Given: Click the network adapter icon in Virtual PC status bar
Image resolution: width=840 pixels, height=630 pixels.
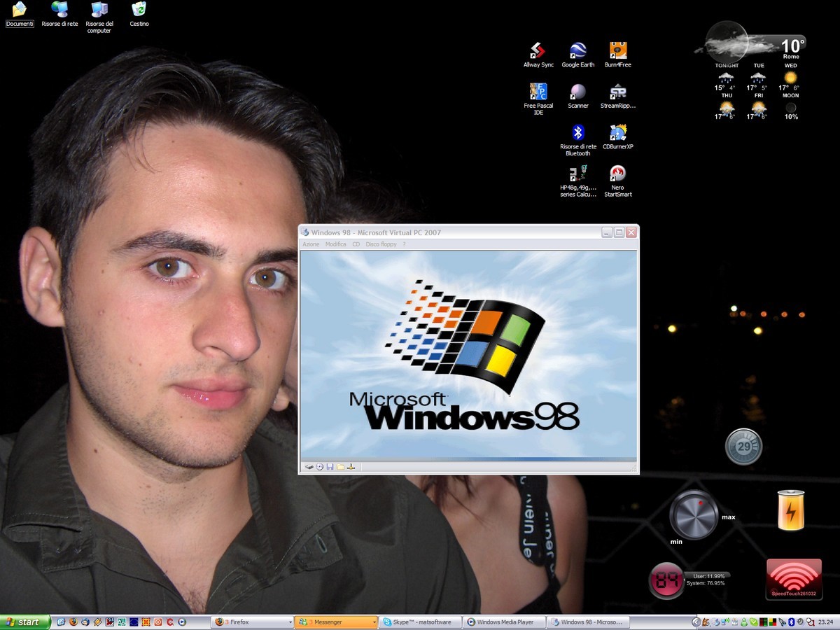Looking at the screenshot, I should pyautogui.click(x=351, y=467).
